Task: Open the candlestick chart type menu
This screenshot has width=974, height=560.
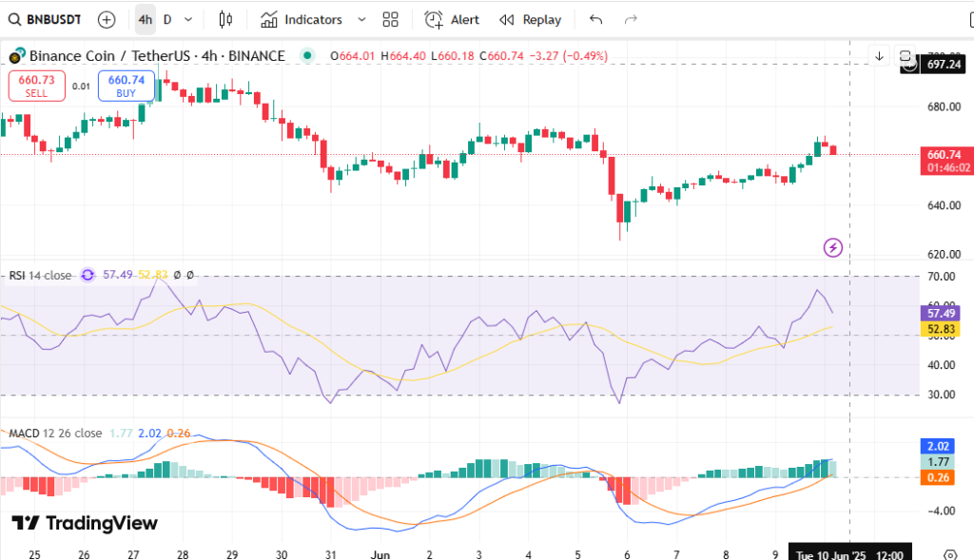Action: click(x=225, y=20)
